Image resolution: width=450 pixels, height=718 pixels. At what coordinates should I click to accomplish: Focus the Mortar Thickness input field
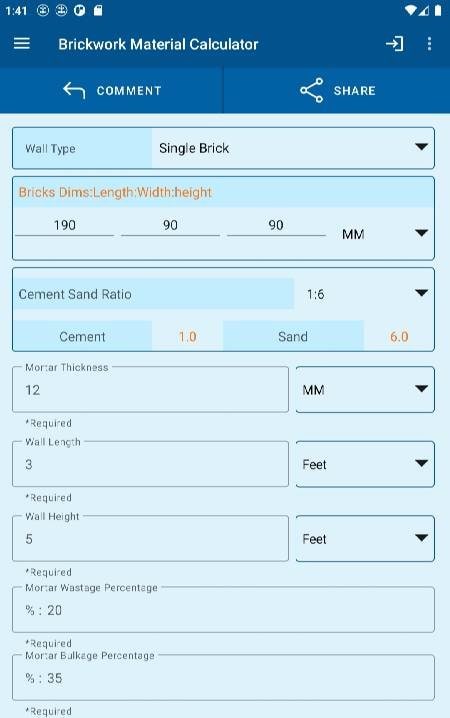150,390
